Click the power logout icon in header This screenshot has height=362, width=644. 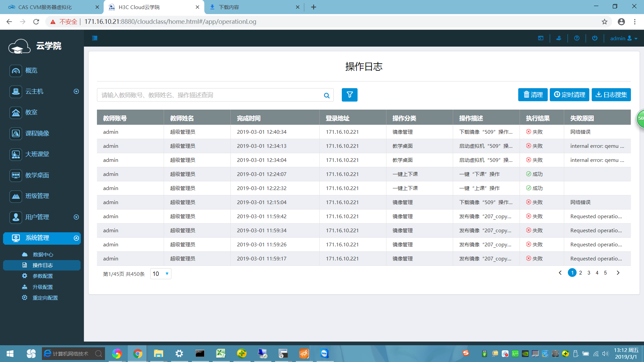(x=595, y=38)
